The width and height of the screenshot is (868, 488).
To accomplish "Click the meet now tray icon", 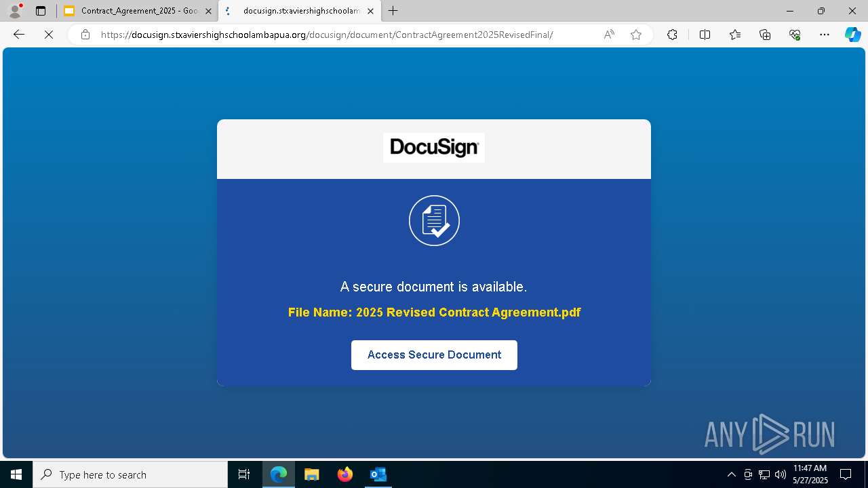I will tap(748, 474).
